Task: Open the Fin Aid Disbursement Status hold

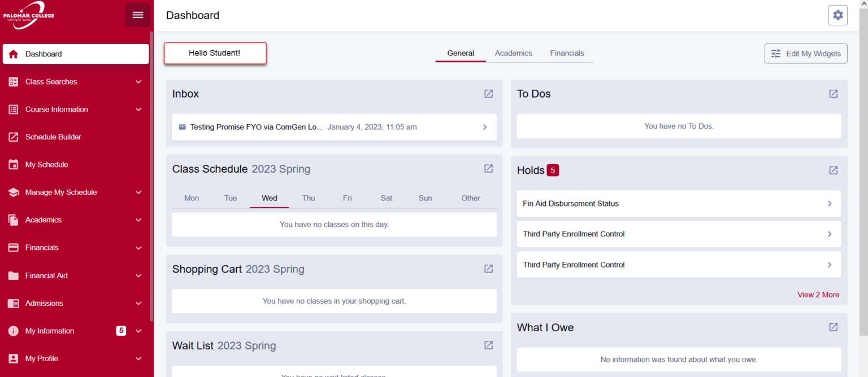Action: (x=678, y=204)
